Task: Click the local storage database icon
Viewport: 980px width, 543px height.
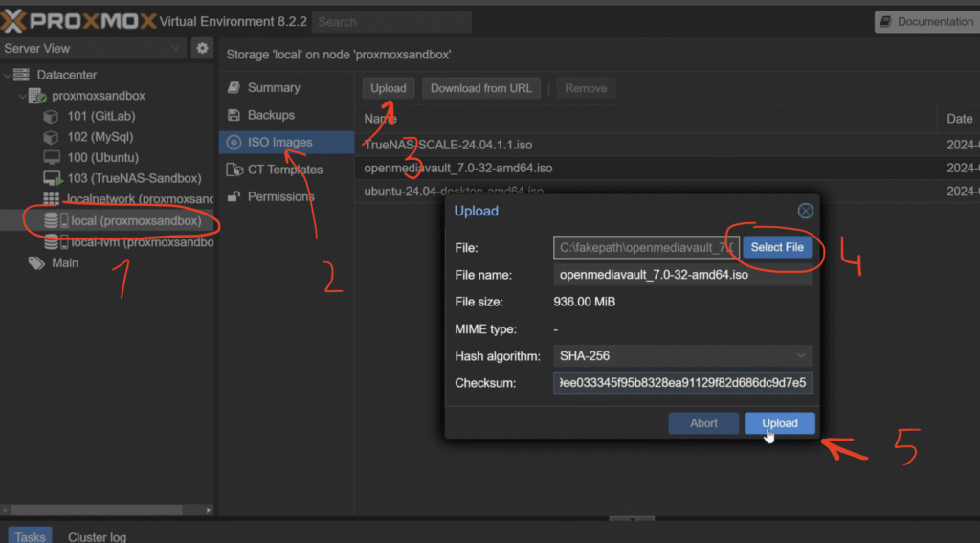Action: click(x=52, y=220)
